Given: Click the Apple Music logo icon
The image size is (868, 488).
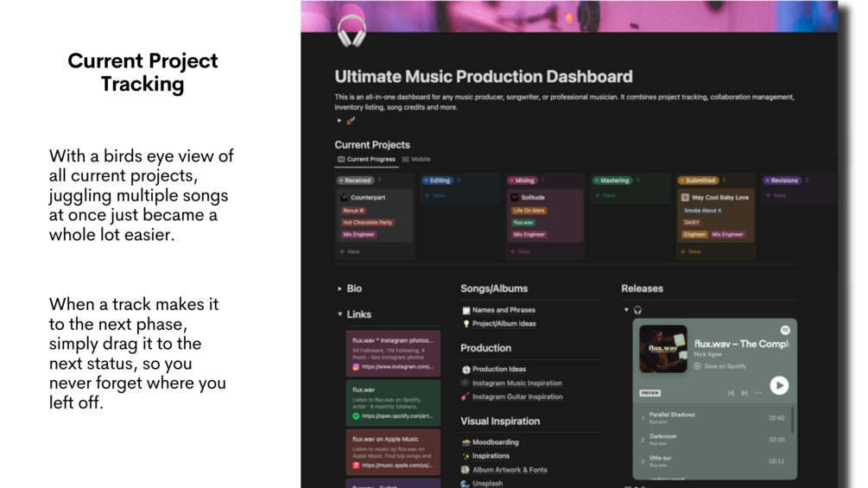Looking at the screenshot, I should (356, 466).
